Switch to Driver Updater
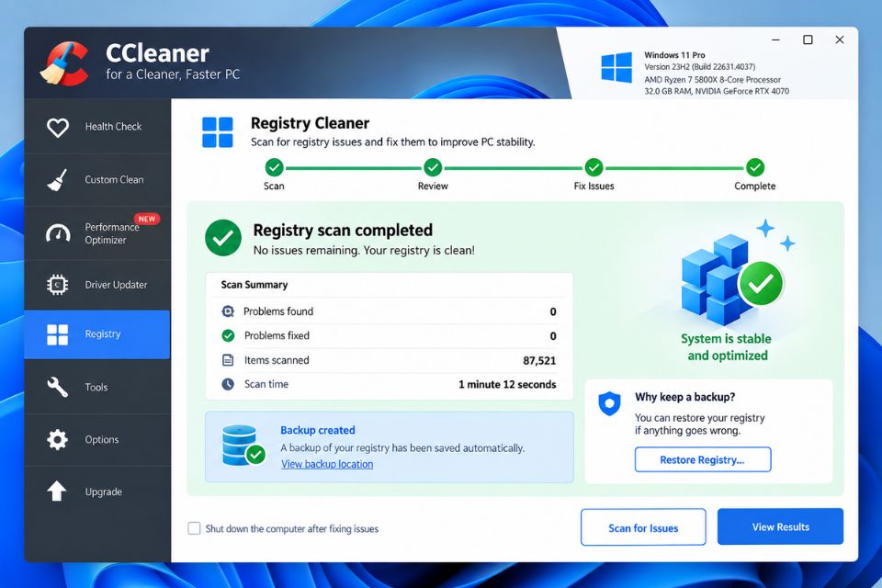The width and height of the screenshot is (882, 588). [x=96, y=285]
